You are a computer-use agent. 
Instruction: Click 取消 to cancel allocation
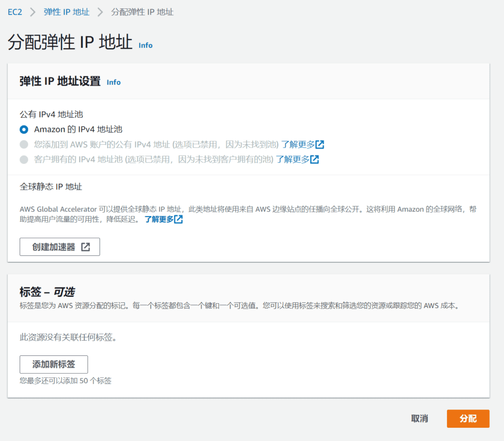(419, 418)
